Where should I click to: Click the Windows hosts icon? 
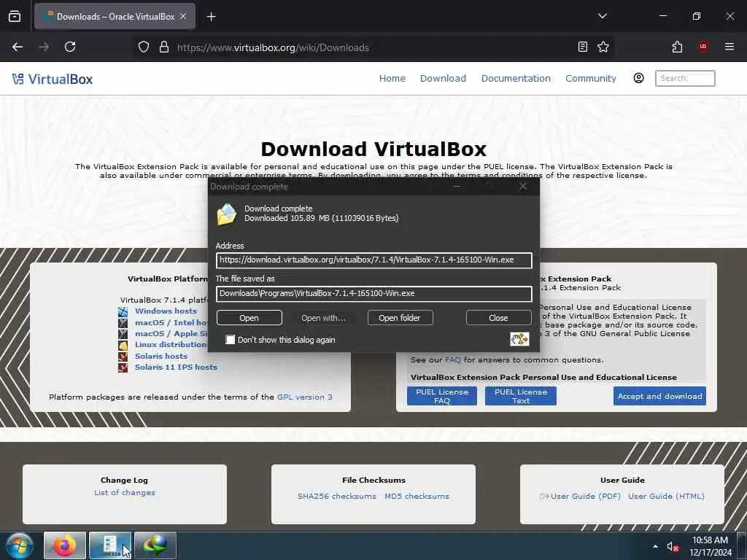tap(123, 311)
